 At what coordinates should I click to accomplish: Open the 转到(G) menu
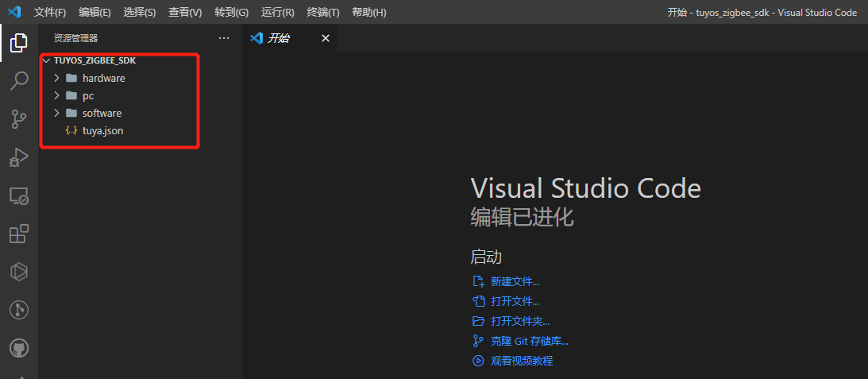tap(231, 12)
